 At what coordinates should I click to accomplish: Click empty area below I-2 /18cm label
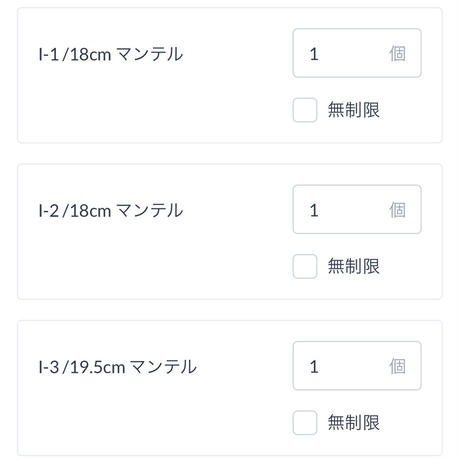[x=133, y=263]
